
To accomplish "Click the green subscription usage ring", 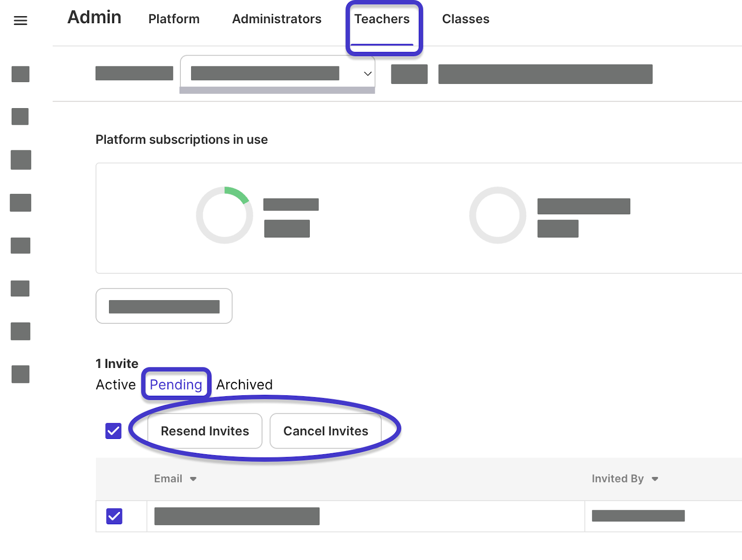I will point(224,215).
